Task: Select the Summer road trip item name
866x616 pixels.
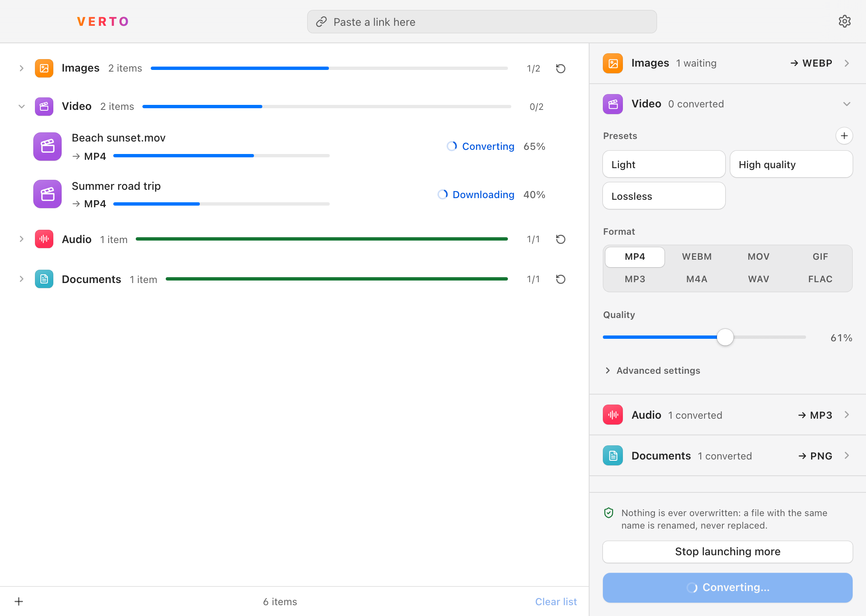Action: [116, 186]
